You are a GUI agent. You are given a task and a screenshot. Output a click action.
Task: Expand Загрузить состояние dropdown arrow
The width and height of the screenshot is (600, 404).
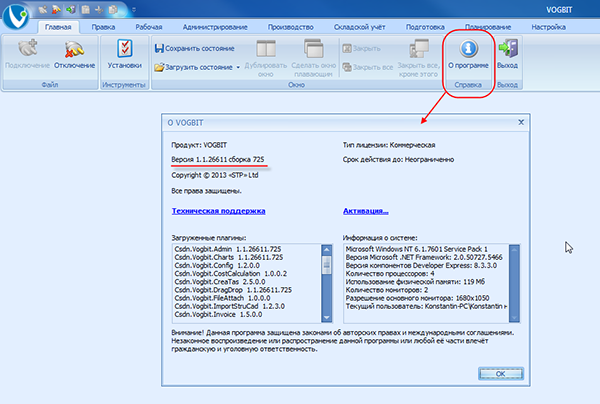238,68
